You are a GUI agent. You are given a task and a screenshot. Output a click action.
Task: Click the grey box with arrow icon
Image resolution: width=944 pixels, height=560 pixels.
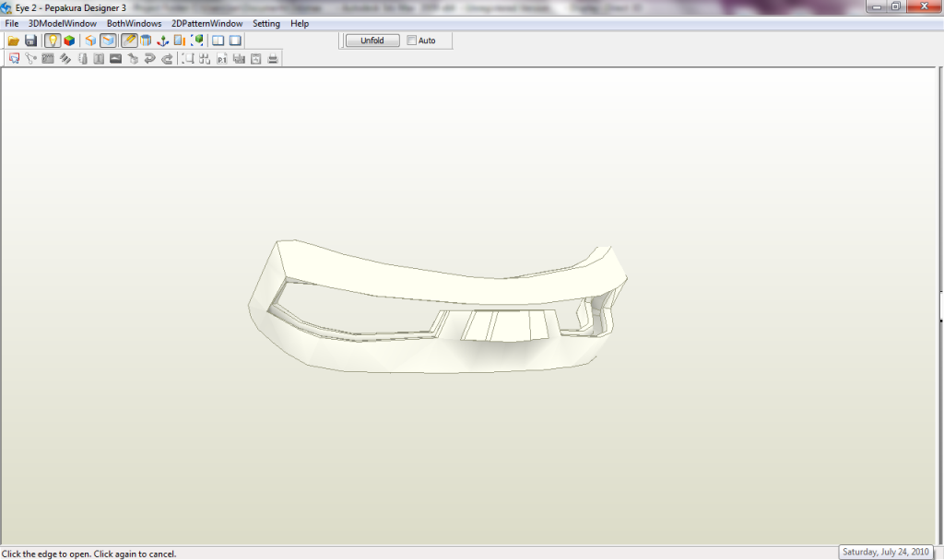point(133,59)
